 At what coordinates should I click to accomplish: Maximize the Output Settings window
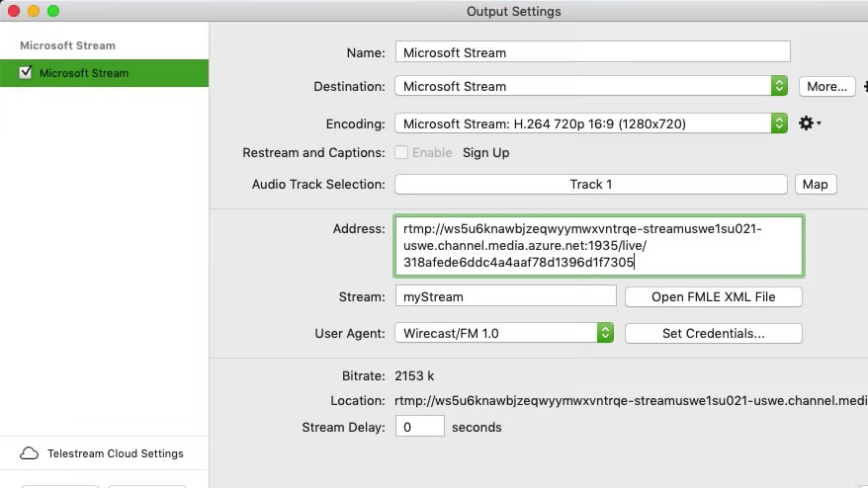pos(53,11)
